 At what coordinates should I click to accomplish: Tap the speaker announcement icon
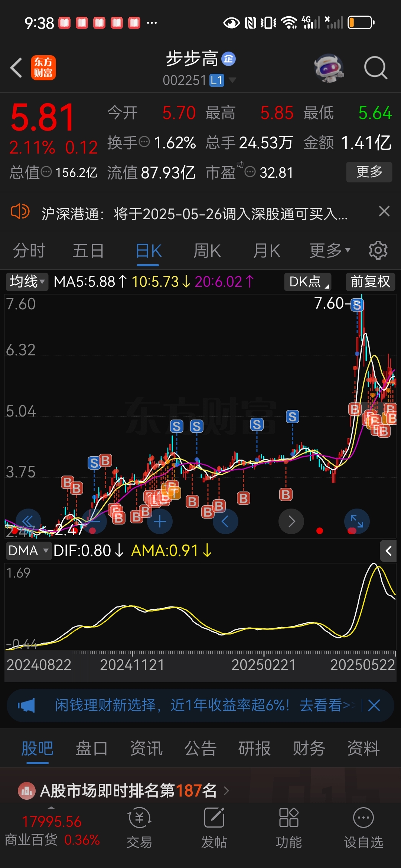(x=20, y=212)
